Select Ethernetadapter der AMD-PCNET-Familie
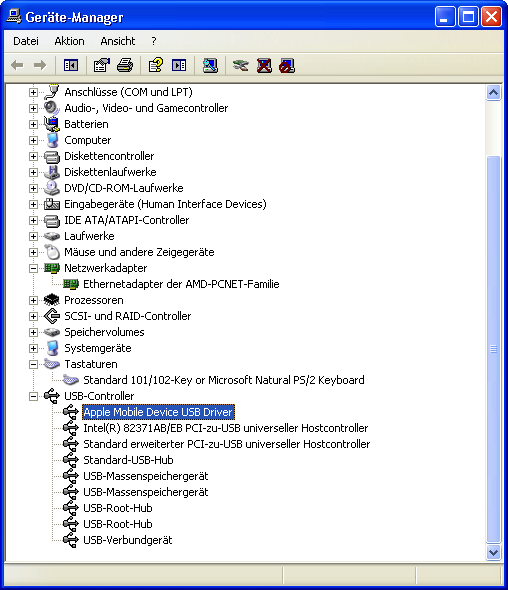Screen dimensions: 508x590 point(181,284)
